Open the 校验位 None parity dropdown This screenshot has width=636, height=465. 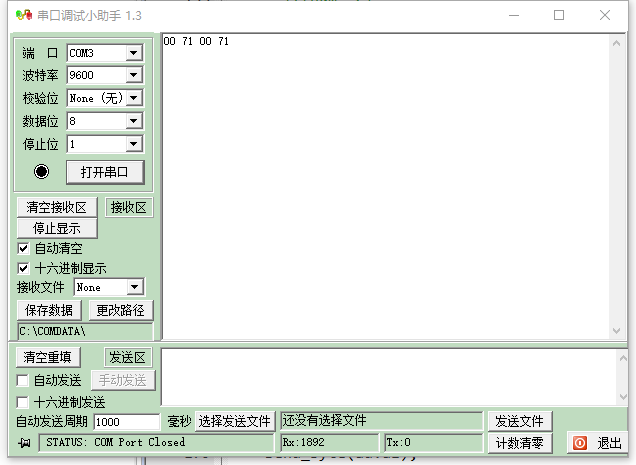click(x=134, y=98)
